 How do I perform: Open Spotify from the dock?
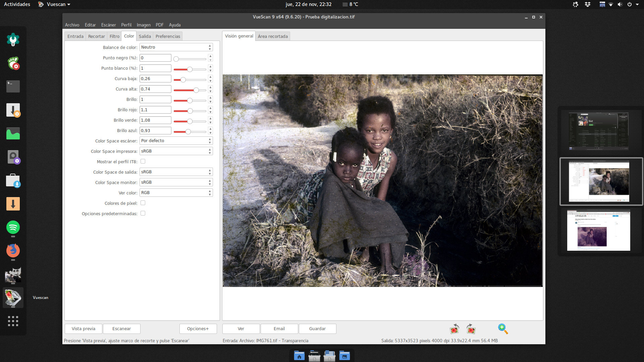(x=13, y=227)
